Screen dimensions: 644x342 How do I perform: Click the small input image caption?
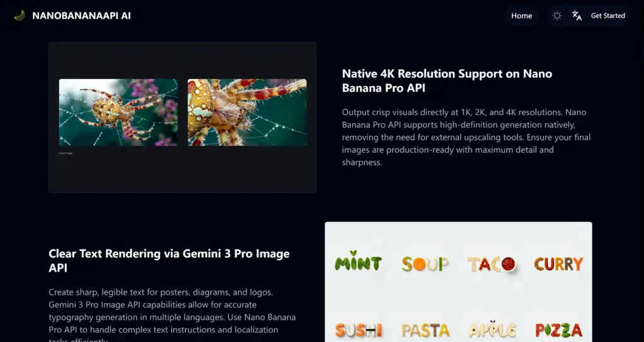click(65, 153)
